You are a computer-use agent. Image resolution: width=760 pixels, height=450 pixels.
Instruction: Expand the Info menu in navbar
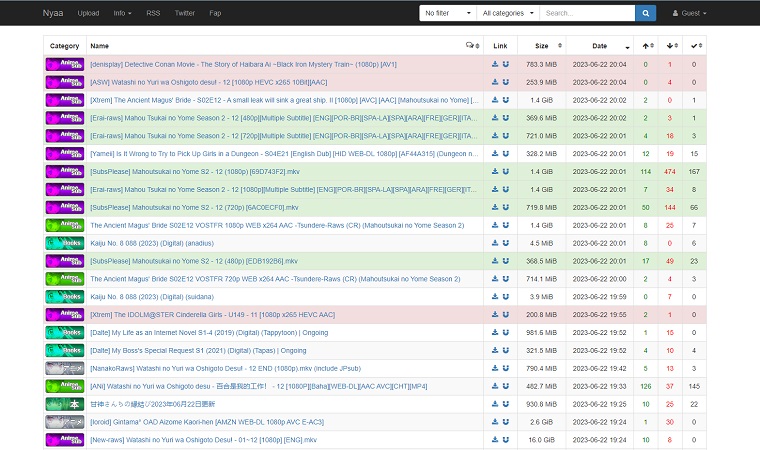coord(123,13)
